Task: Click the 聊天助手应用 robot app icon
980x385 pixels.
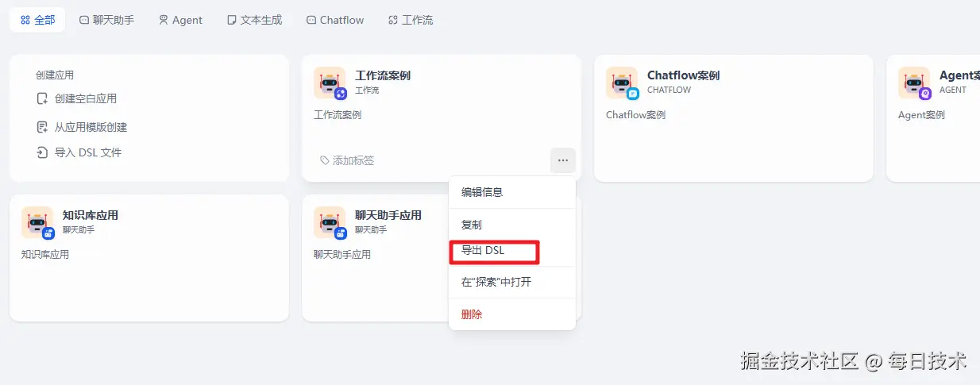Action: pyautogui.click(x=329, y=222)
